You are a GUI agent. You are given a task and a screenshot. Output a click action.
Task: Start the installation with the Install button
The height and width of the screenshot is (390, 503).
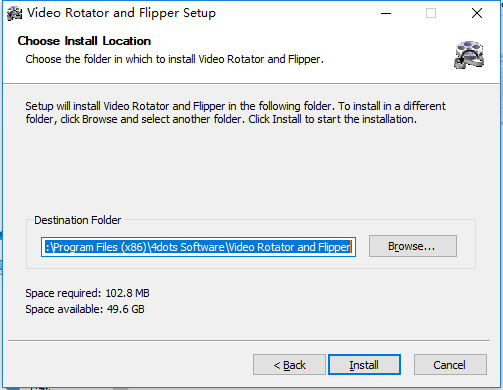coord(364,365)
